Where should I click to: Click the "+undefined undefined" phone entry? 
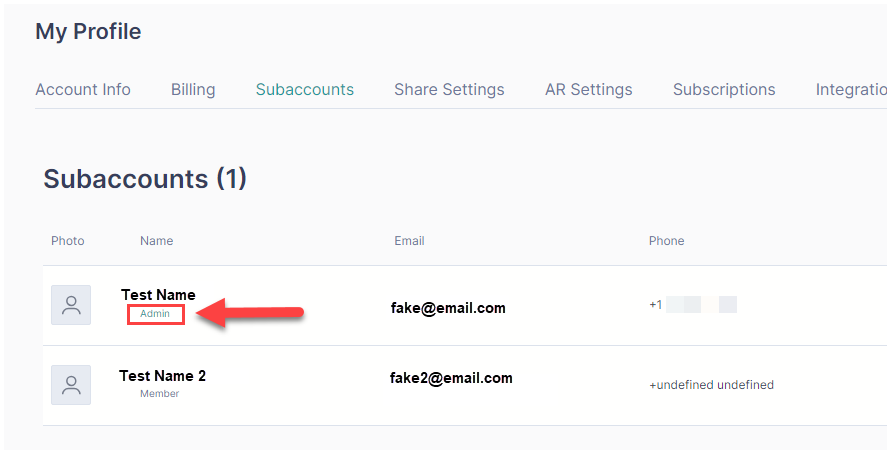point(711,385)
